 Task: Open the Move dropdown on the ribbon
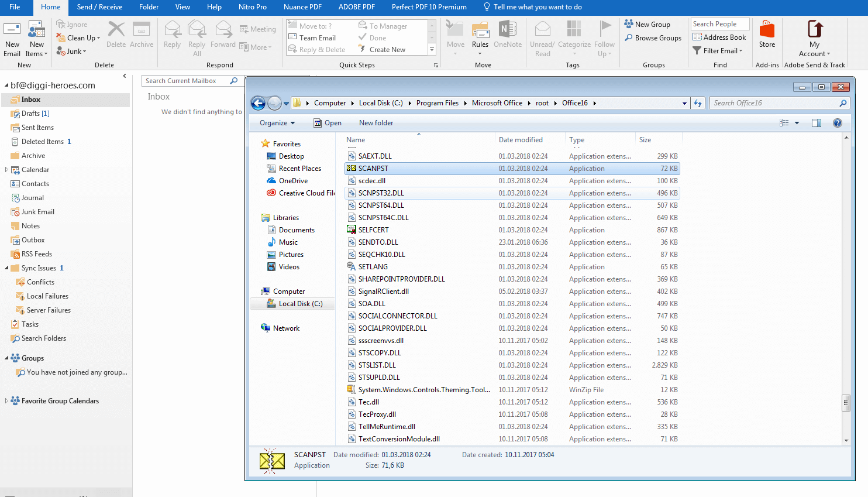point(454,36)
